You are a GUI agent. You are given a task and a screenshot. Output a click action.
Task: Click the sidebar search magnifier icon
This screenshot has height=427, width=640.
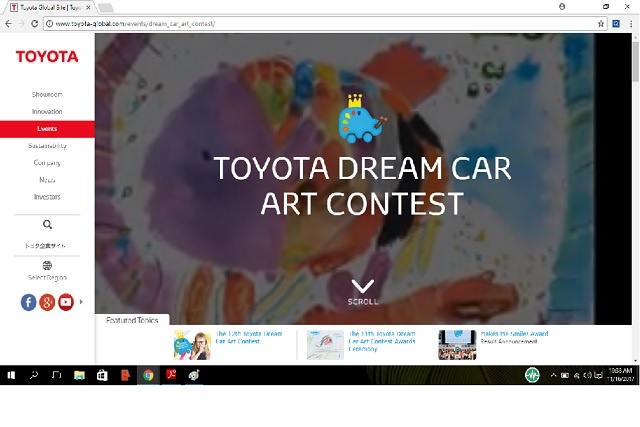point(47,225)
